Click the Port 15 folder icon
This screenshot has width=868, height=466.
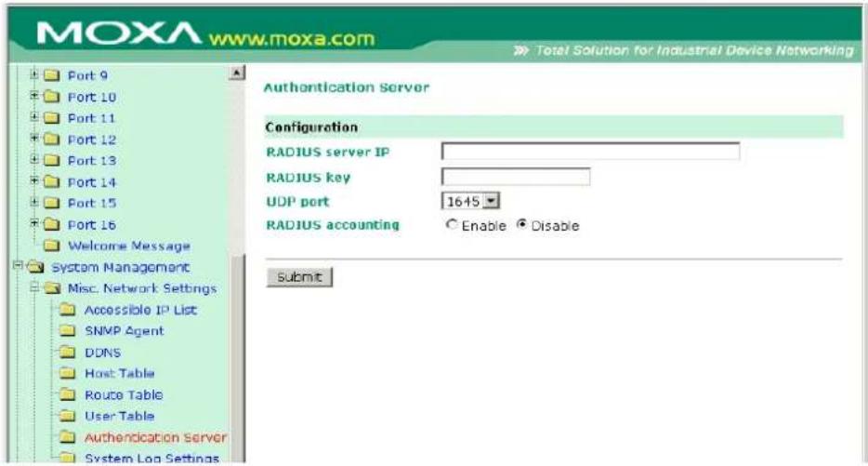pos(51,204)
